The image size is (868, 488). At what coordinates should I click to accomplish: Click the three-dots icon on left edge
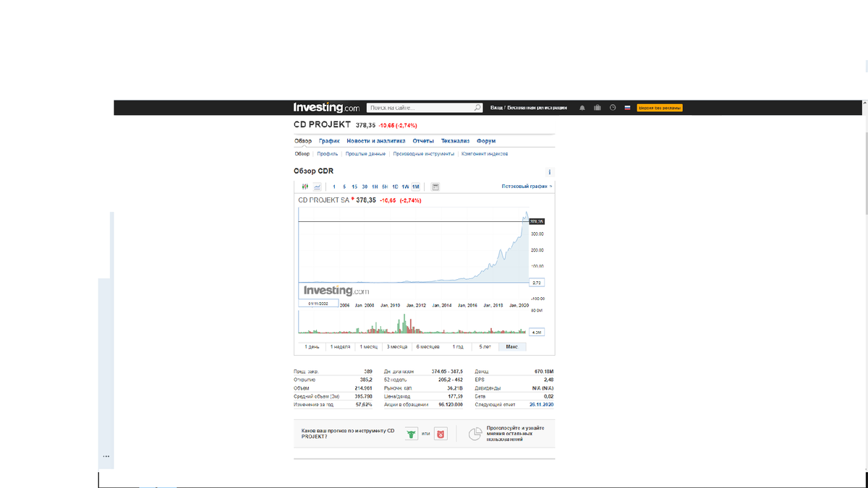(x=106, y=456)
